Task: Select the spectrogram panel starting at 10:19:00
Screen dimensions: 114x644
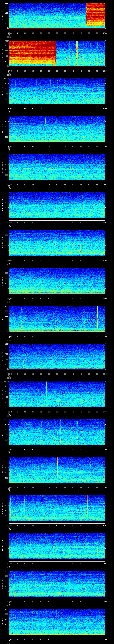Action: click(x=57, y=129)
